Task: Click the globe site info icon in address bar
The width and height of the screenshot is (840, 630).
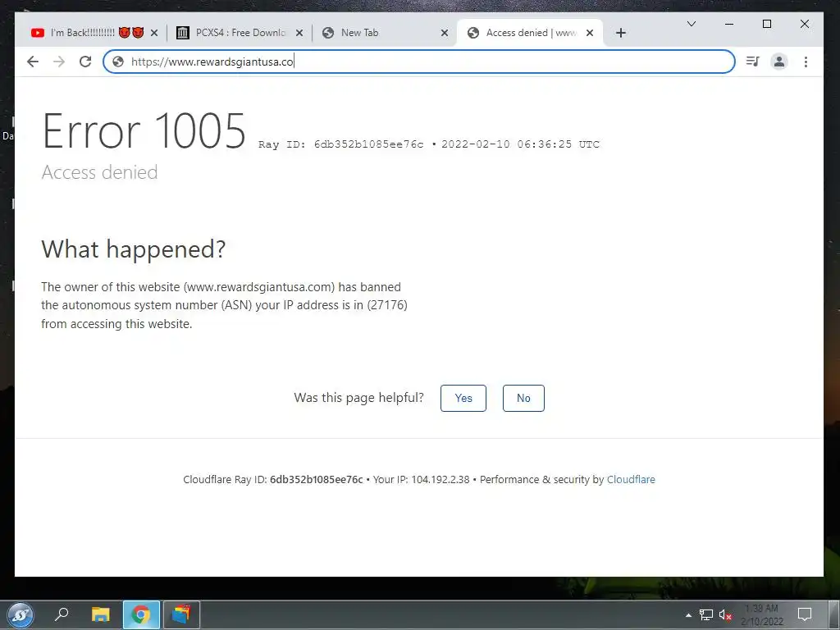Action: tap(118, 62)
